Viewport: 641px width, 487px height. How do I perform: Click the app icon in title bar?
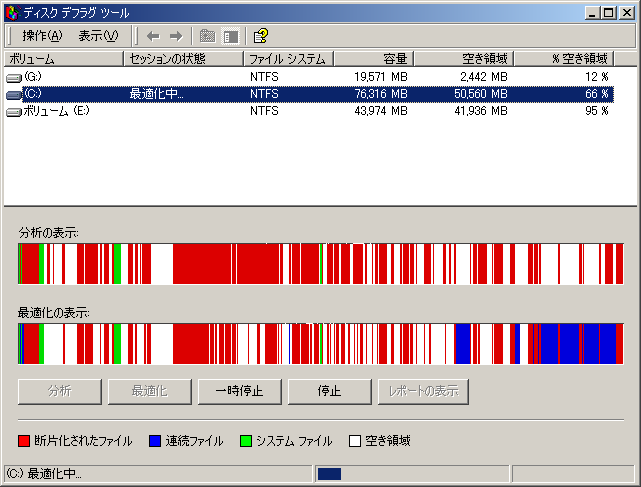[12, 11]
